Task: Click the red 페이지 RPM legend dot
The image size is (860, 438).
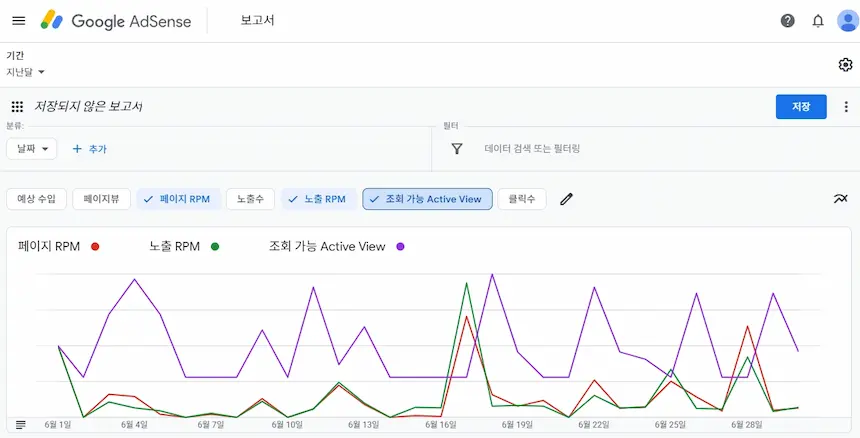Action: [x=95, y=247]
